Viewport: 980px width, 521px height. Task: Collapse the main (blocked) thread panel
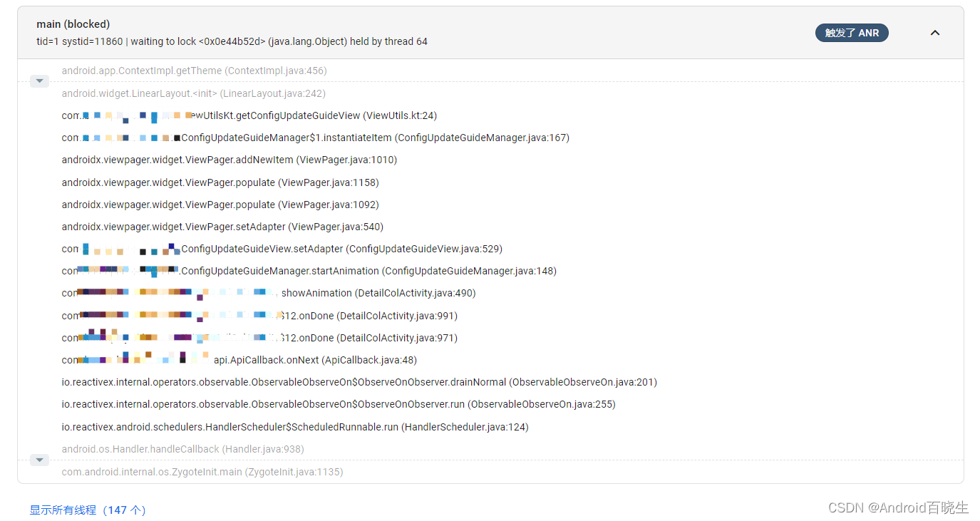935,33
